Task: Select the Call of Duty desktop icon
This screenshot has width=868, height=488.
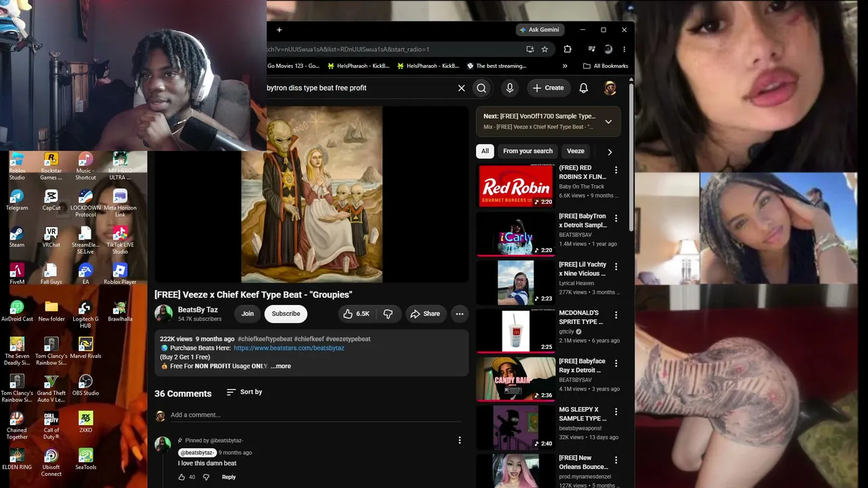Action: click(51, 426)
